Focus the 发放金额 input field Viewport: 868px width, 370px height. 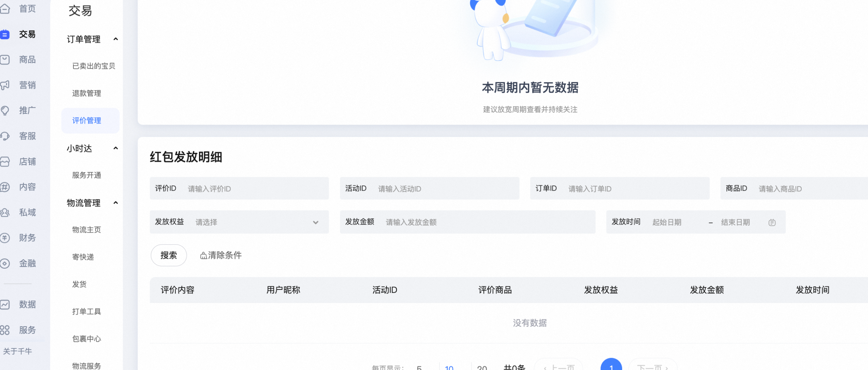[468, 222]
